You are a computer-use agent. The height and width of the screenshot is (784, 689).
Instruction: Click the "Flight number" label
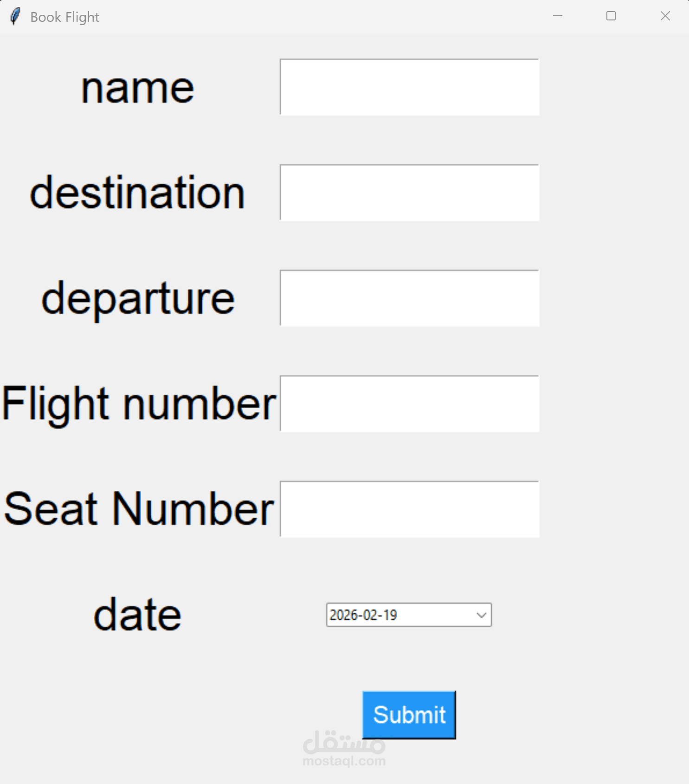[x=139, y=404]
